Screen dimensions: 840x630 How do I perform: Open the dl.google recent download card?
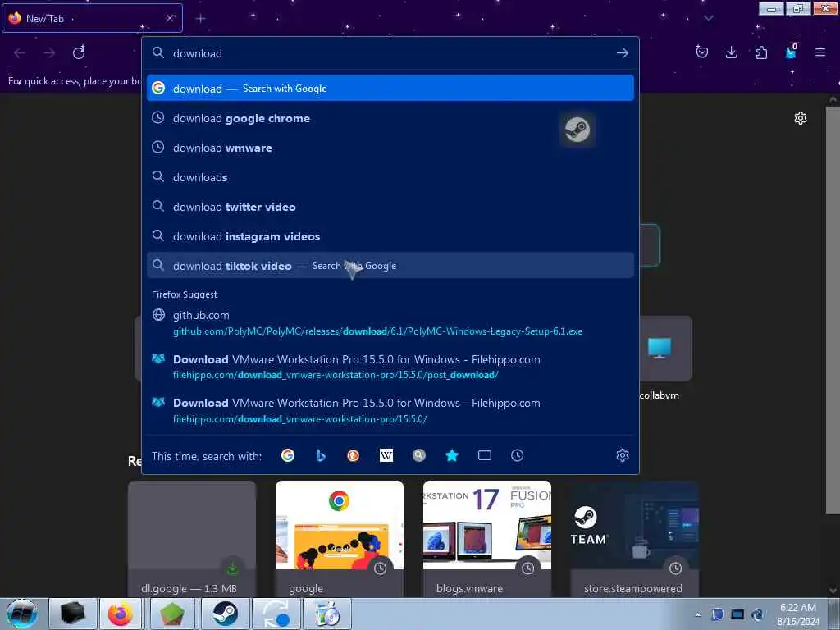click(x=192, y=539)
